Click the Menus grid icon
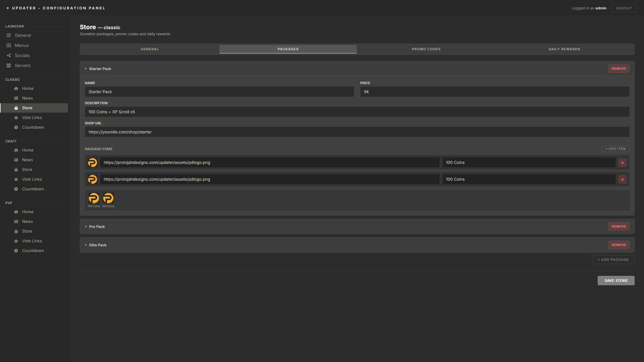Image resolution: width=644 pixels, height=362 pixels. 9,45
